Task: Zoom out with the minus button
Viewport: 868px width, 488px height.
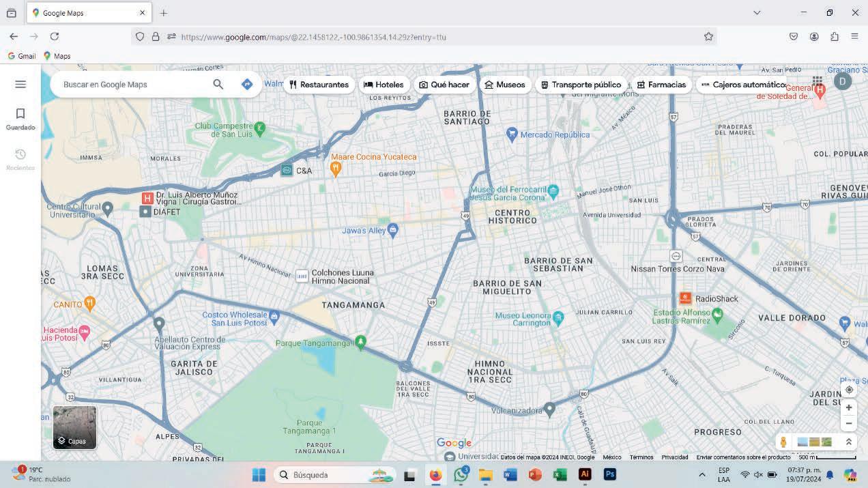Action: coord(849,423)
